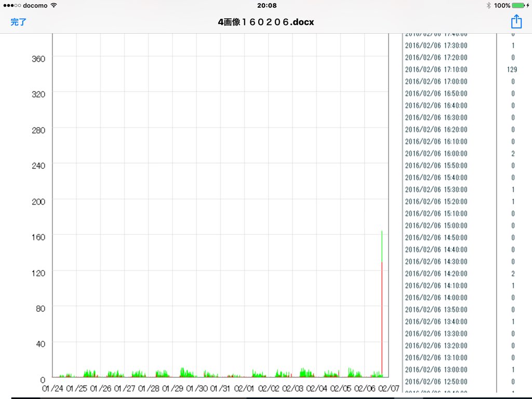Tap the docomo carrier label
Screen dimensions: 532x399
35,5
